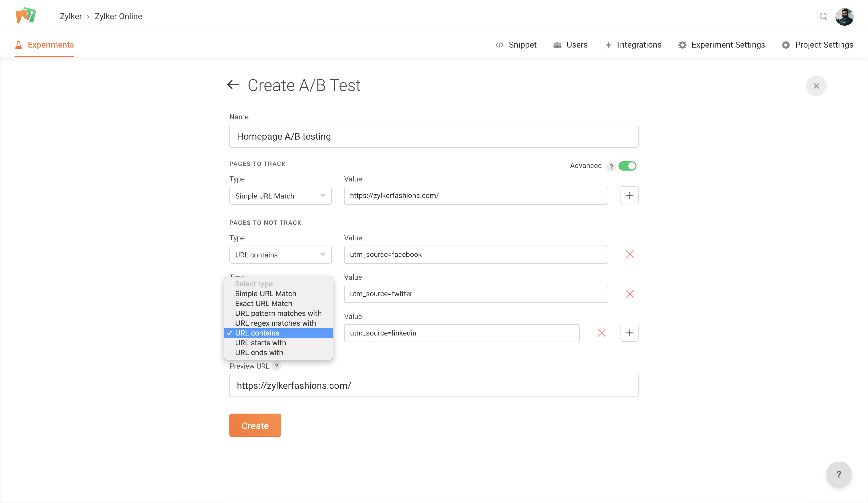This screenshot has height=503, width=868.
Task: Close the Create A/B Test form
Action: [x=816, y=86]
